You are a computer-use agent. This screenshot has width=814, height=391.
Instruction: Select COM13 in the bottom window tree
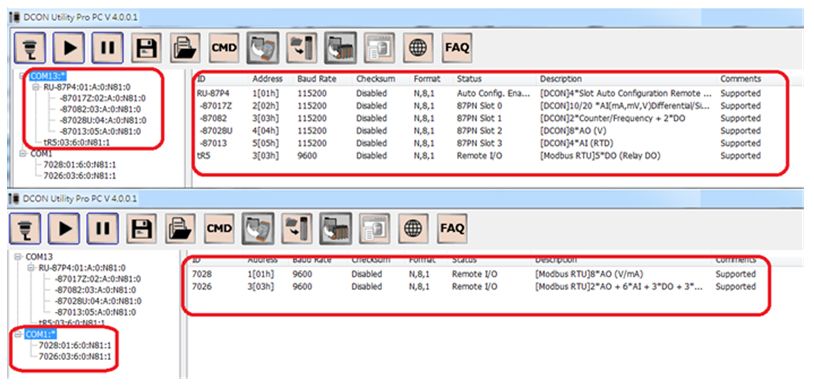pyautogui.click(x=39, y=257)
